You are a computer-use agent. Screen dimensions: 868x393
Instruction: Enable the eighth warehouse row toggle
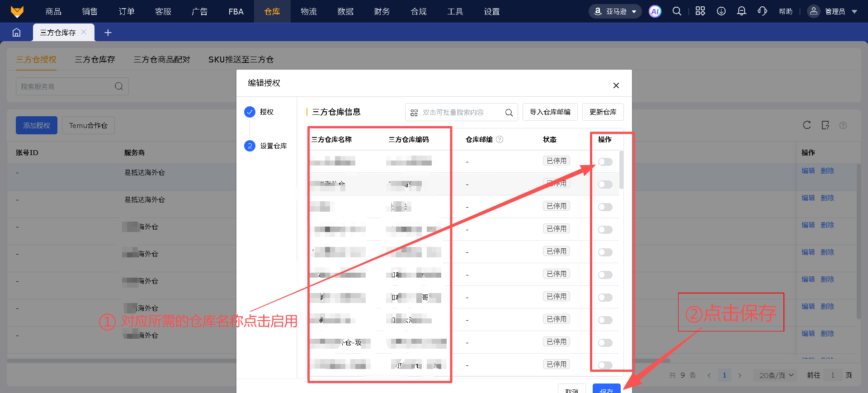point(605,320)
